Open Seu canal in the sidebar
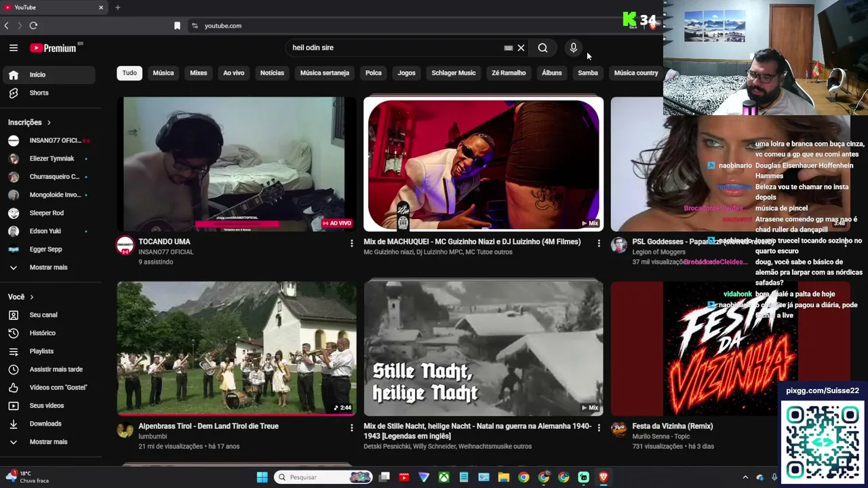The height and width of the screenshot is (488, 868). 47,315
